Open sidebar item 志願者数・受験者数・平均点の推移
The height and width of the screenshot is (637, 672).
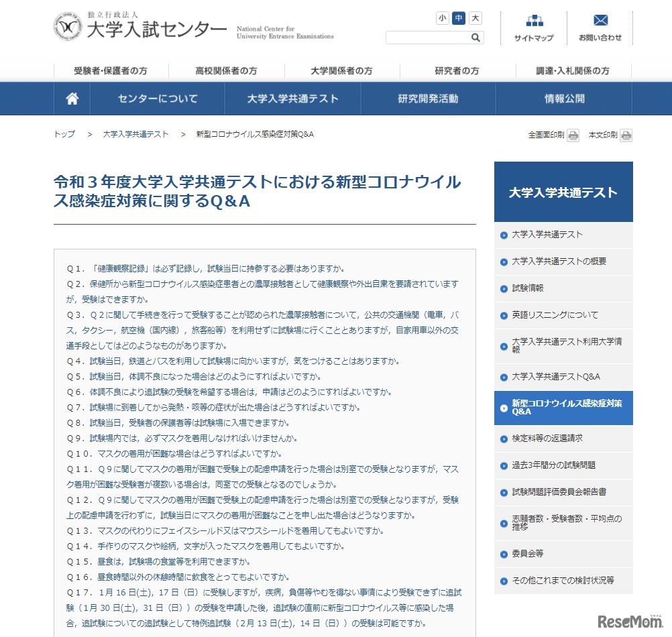[563, 523]
